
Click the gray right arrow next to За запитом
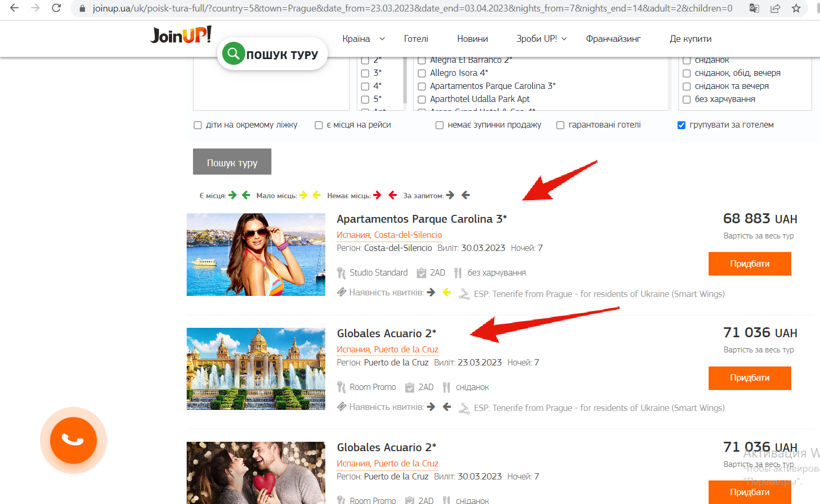coord(450,195)
